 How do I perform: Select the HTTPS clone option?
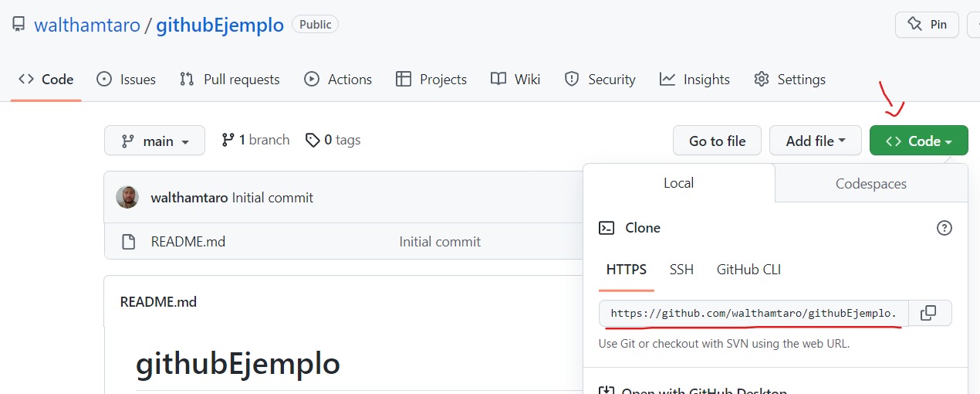click(x=627, y=270)
